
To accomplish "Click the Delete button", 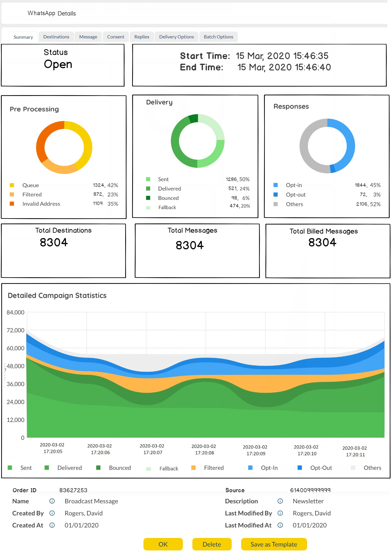I will pyautogui.click(x=212, y=544).
